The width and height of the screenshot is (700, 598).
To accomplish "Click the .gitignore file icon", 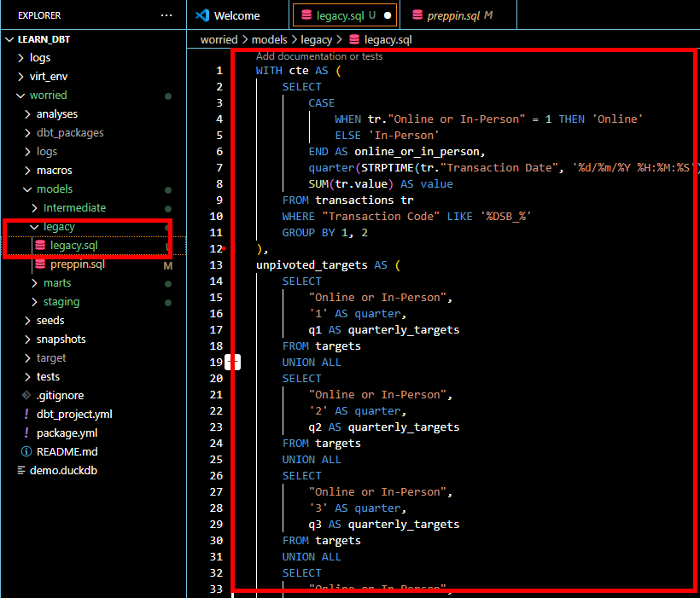I will 26,395.
